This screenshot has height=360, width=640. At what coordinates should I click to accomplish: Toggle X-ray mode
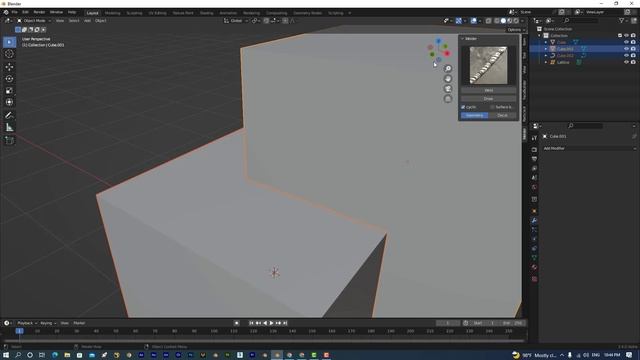tap(489, 21)
